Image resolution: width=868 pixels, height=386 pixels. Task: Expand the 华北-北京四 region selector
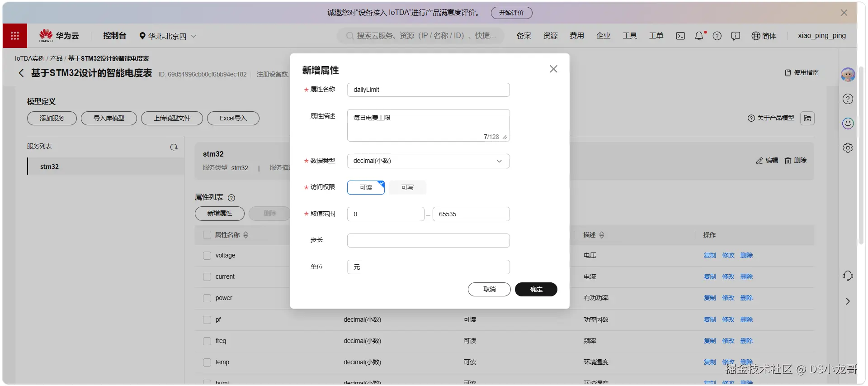click(168, 36)
